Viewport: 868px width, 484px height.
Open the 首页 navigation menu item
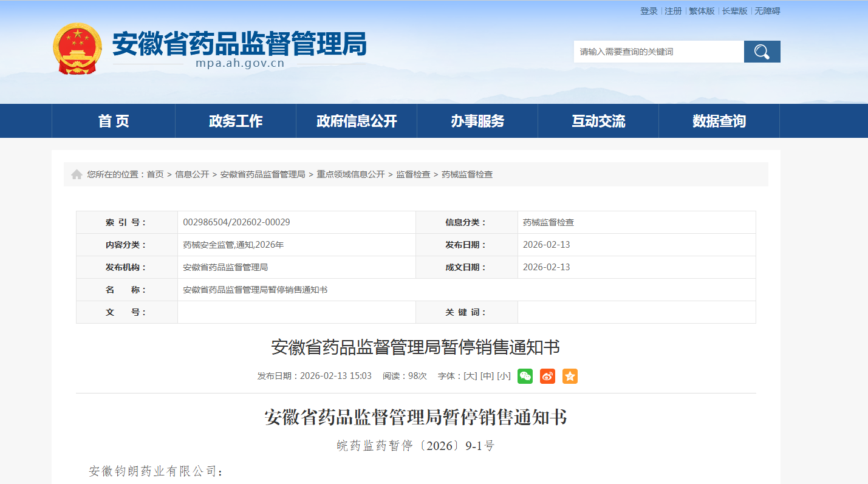[x=114, y=121]
